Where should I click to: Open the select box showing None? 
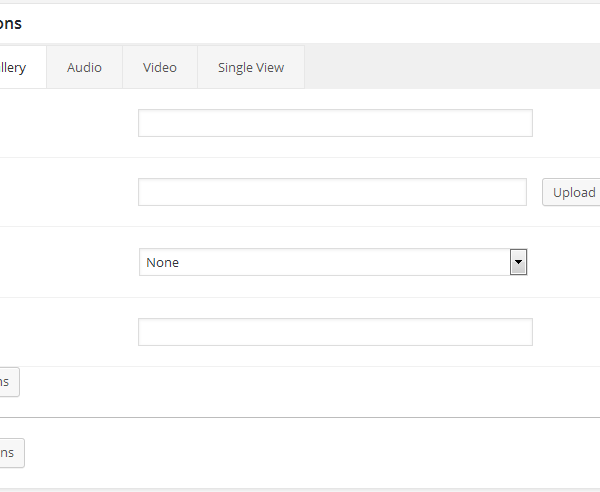point(332,262)
